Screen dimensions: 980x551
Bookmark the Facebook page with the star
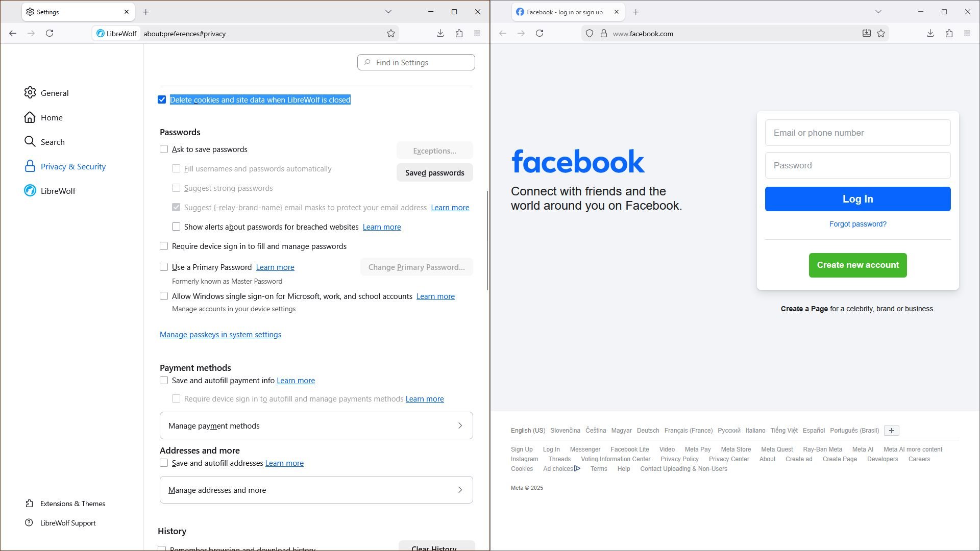(x=881, y=33)
